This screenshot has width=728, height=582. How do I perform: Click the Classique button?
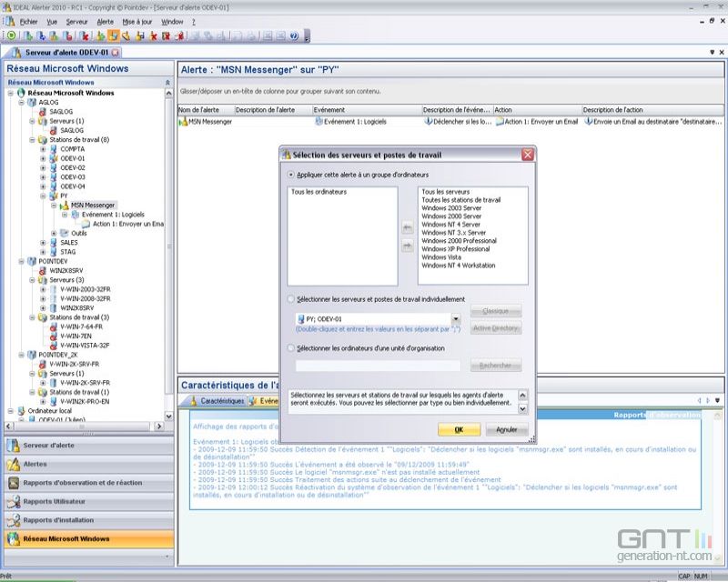[496, 311]
